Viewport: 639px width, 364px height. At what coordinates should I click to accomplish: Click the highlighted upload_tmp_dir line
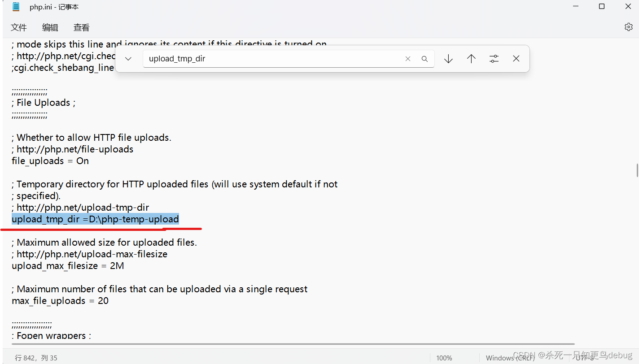click(95, 219)
